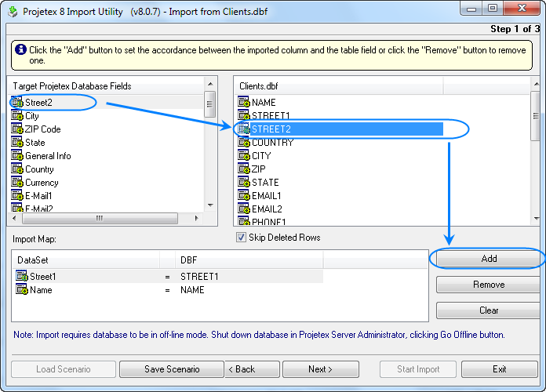The image size is (546, 392).
Task: Click the CITY column icon in Clients.dbf
Action: coord(244,155)
